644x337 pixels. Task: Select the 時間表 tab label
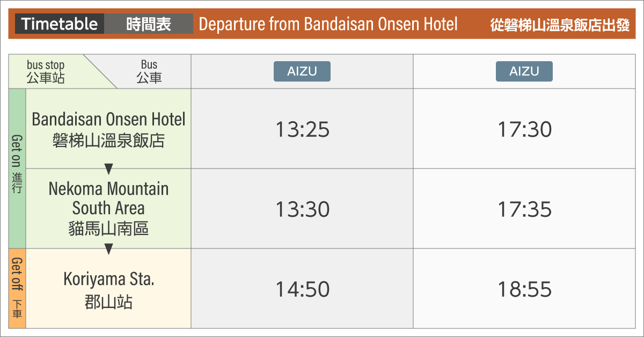pos(149,24)
